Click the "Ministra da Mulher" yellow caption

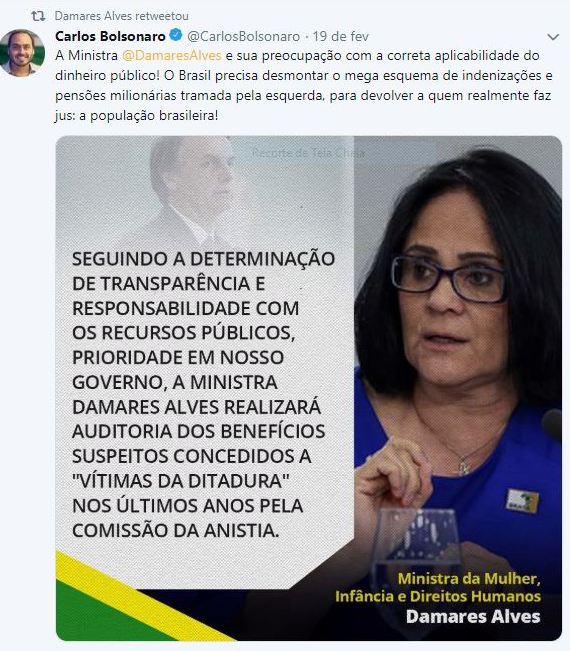click(x=469, y=578)
